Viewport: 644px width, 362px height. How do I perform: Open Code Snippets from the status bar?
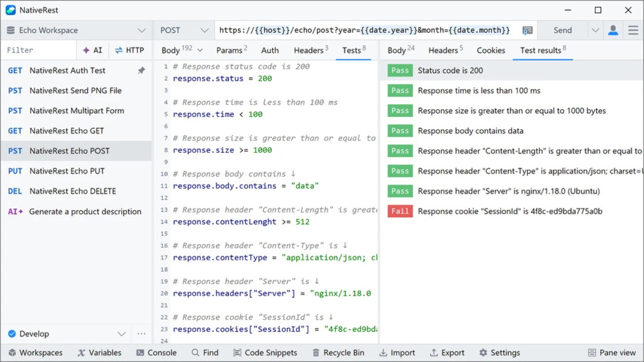coord(265,352)
